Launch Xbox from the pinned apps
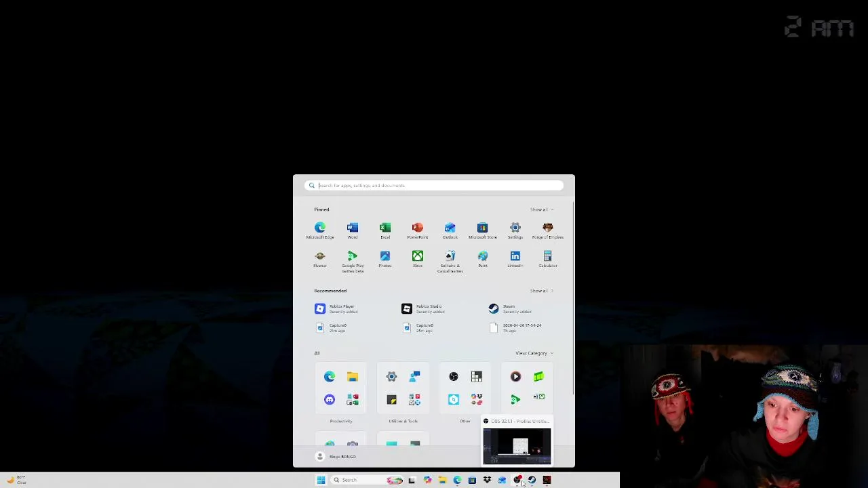The width and height of the screenshot is (868, 488). point(418,259)
